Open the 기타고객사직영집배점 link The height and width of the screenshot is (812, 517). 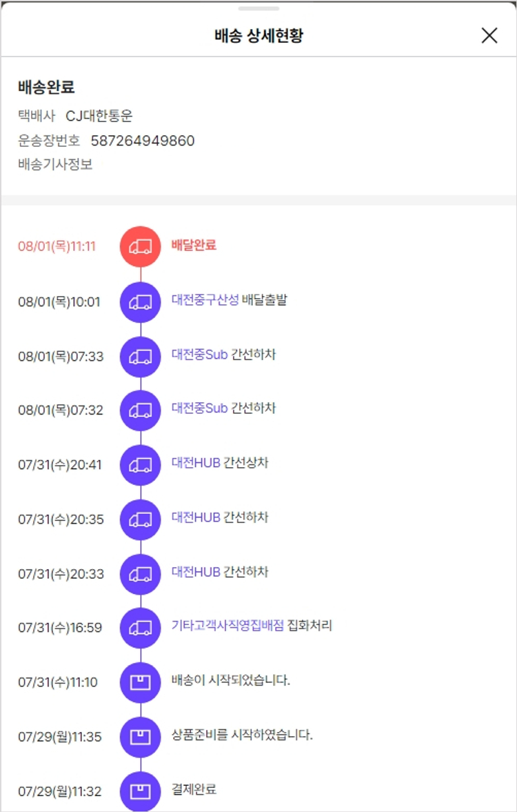[x=227, y=626]
